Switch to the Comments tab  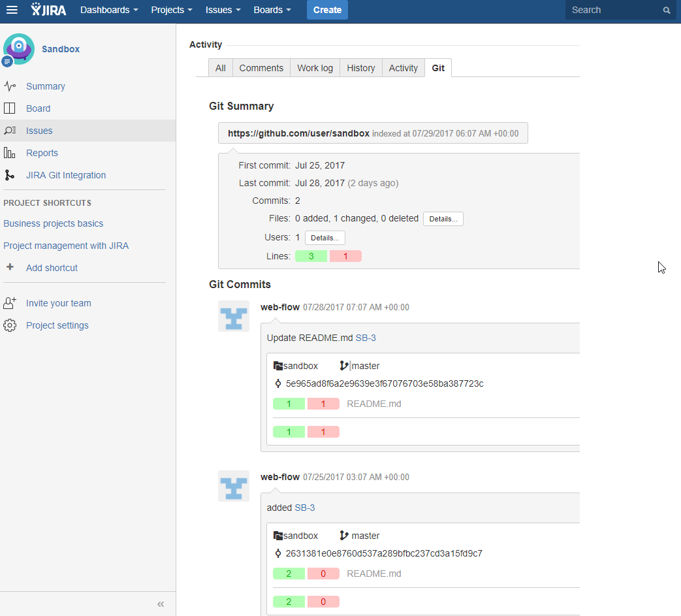pos(261,68)
